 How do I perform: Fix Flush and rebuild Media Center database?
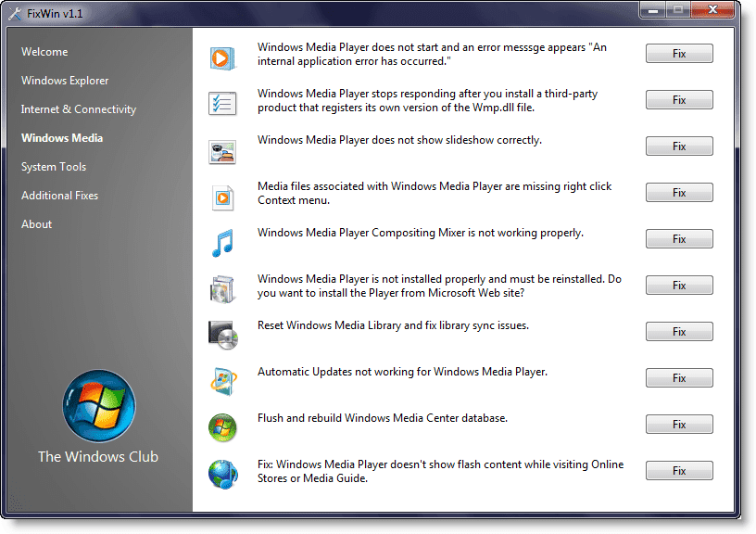coord(679,424)
